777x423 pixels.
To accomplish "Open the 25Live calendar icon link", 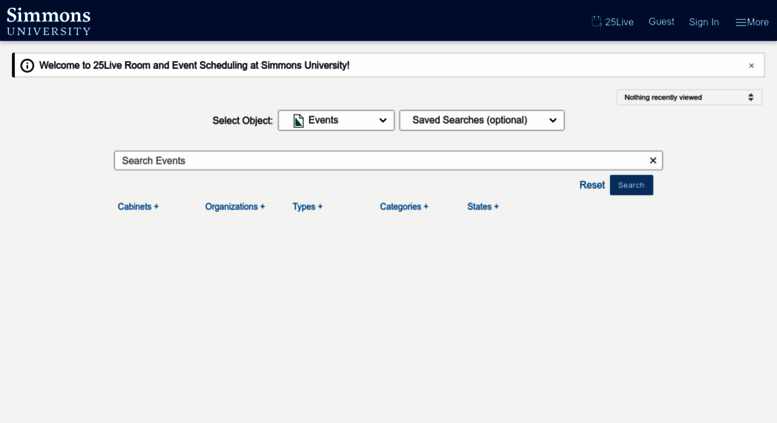I will [x=612, y=22].
